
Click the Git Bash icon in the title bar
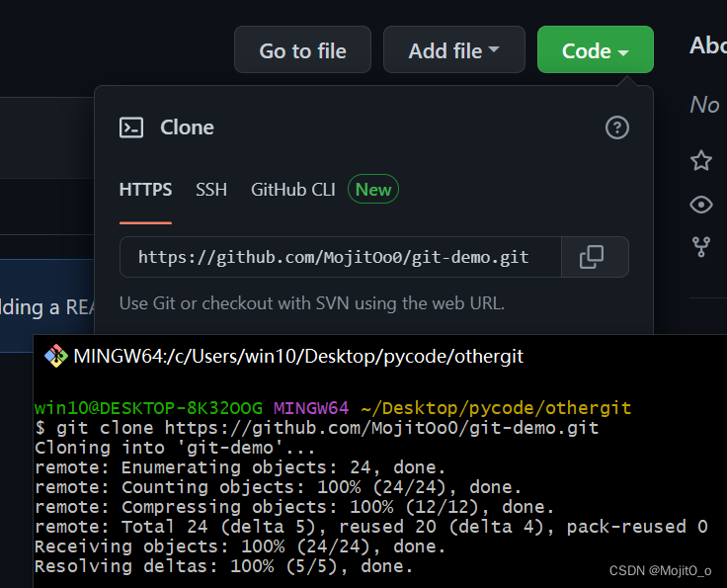click(56, 356)
